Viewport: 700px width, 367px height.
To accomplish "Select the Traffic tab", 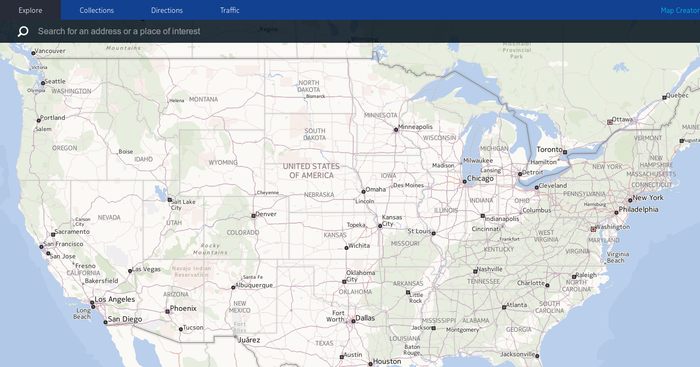I will click(x=229, y=10).
